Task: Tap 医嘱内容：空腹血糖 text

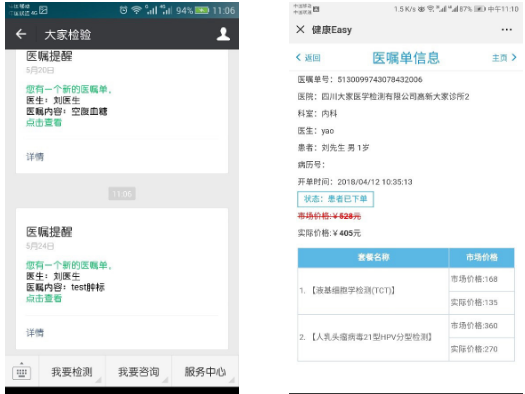Action: (x=67, y=111)
